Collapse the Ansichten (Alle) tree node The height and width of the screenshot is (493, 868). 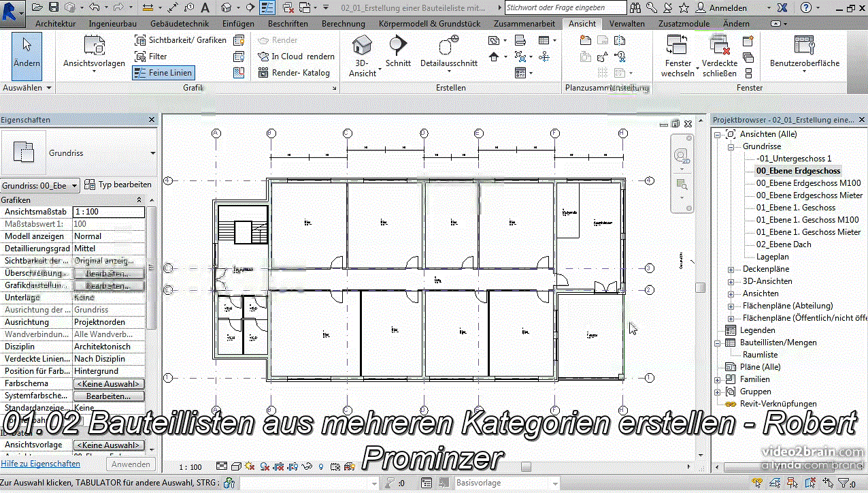point(718,134)
